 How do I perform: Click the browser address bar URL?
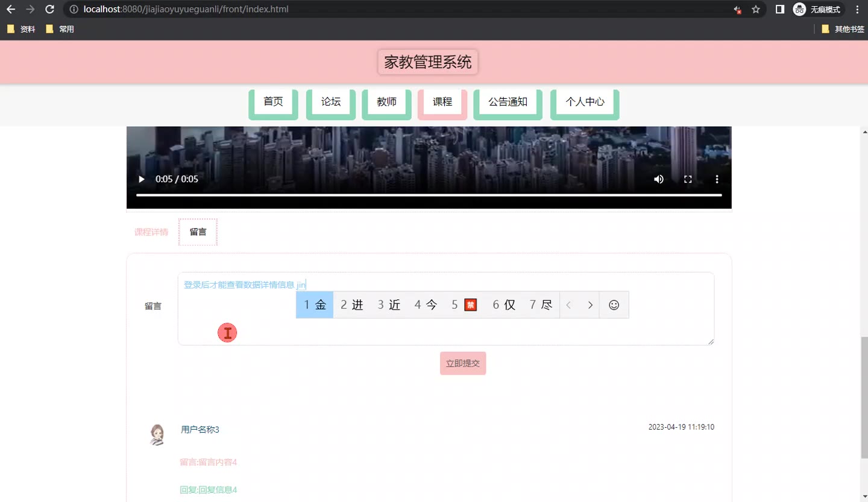tap(186, 9)
